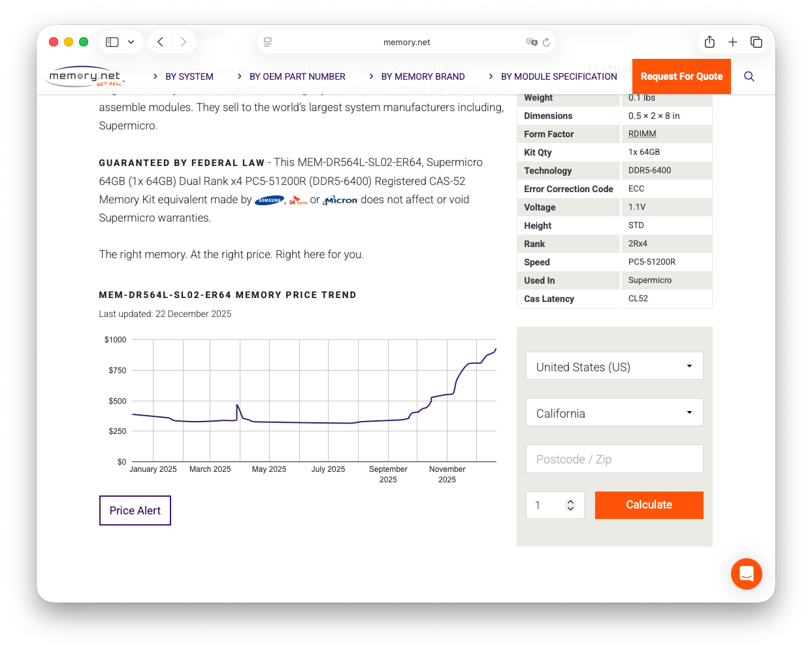The height and width of the screenshot is (651, 812).
Task: Toggle the Safari sidebar icon
Action: coord(112,42)
